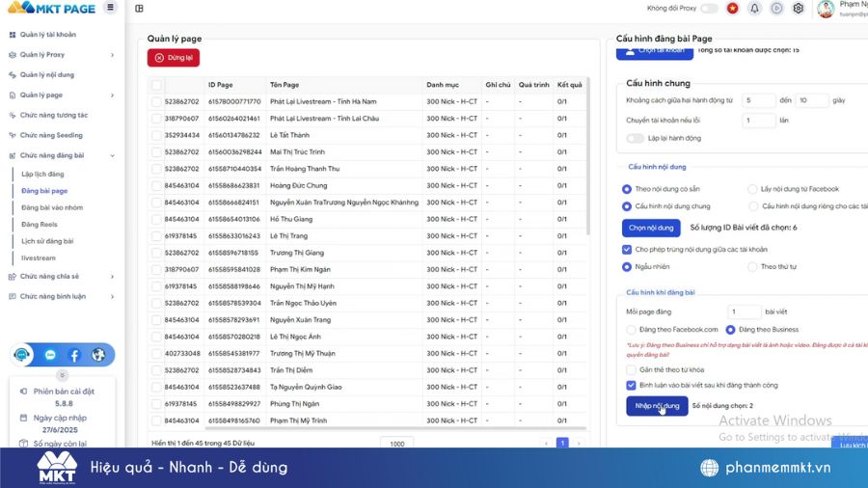868x488 pixels.
Task: Toggle Lặp lại hành động switch
Action: 635,138
